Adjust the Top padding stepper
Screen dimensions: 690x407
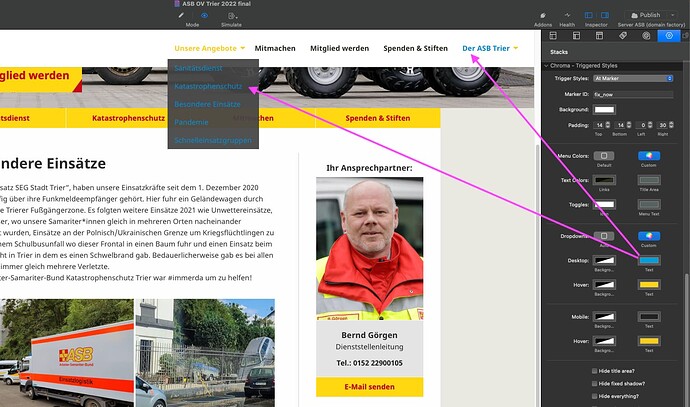click(x=608, y=125)
